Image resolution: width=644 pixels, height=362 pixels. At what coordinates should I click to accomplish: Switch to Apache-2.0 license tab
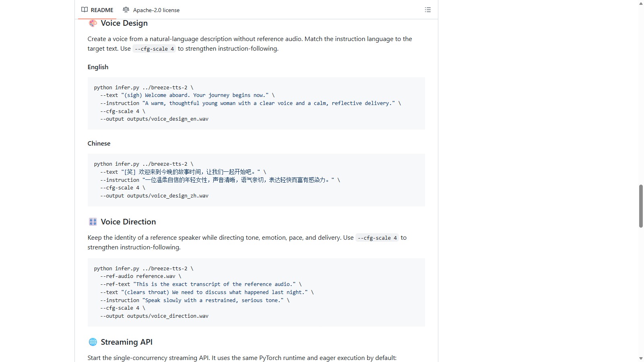(x=151, y=10)
